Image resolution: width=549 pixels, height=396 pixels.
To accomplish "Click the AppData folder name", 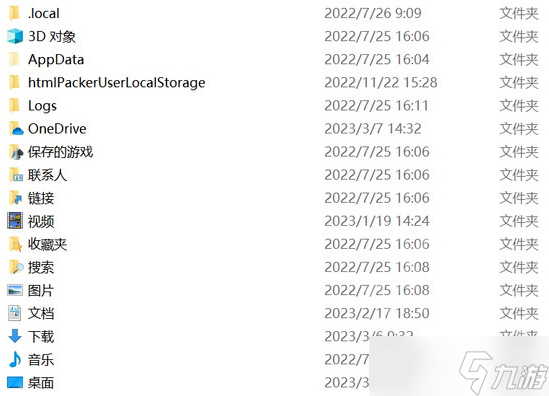I will pyautogui.click(x=56, y=60).
